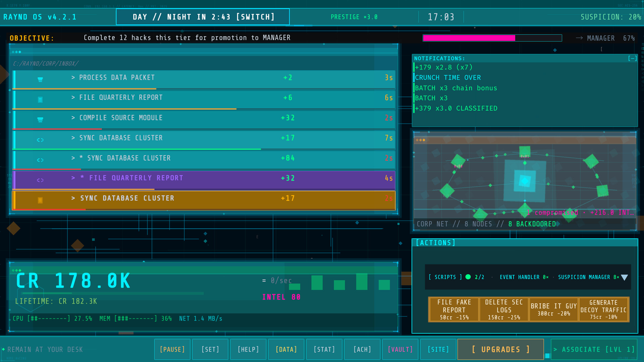This screenshot has height=362, width=644.
Task: Open the STAT screen
Action: coord(324,349)
